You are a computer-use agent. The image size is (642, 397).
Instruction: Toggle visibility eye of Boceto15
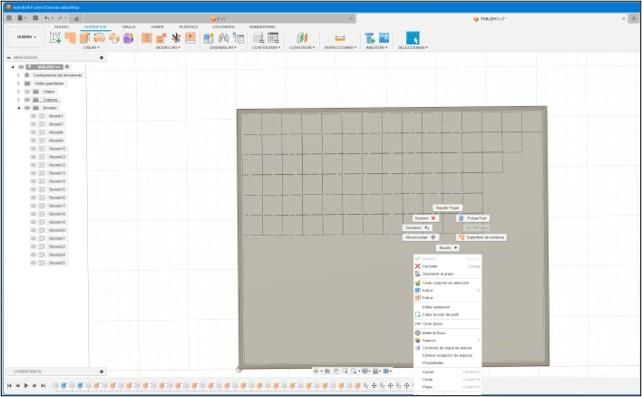(34, 189)
